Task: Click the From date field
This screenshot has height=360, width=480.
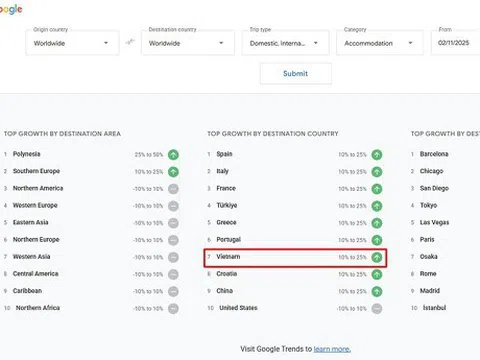Action: 456,43
